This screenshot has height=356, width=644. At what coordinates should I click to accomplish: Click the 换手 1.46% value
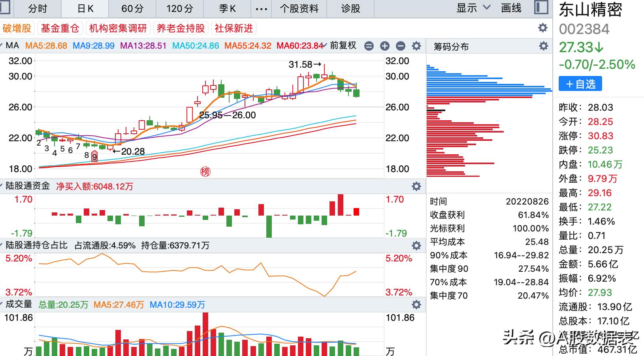pos(601,222)
